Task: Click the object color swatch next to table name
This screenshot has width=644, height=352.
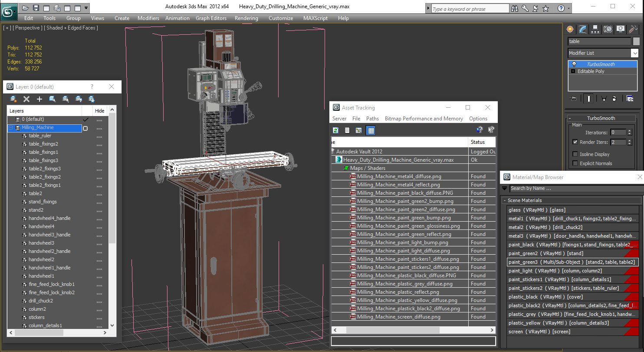Action: [636, 41]
